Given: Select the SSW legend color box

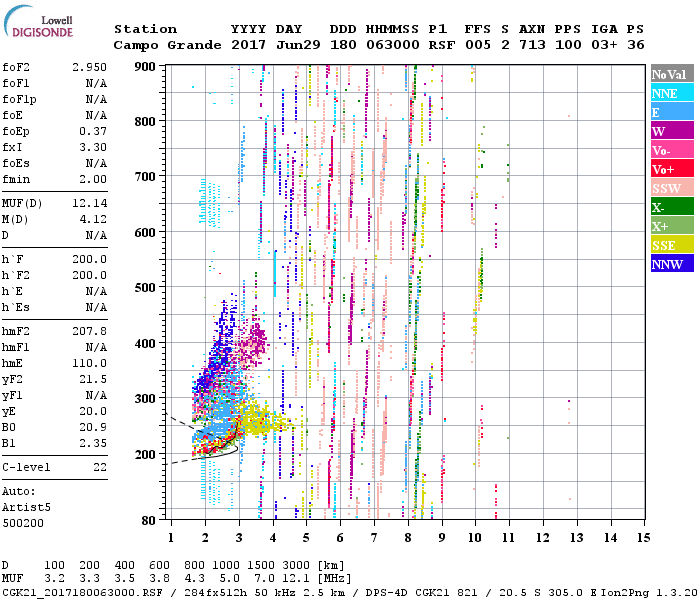Looking at the screenshot, I should click(672, 188).
